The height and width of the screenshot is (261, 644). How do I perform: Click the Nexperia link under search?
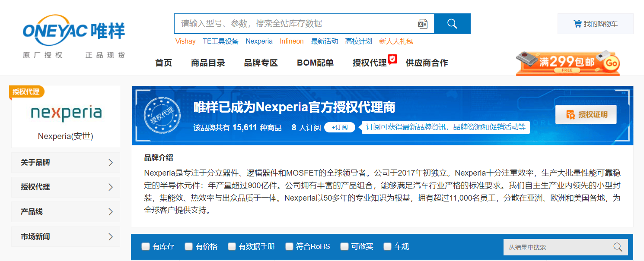click(259, 41)
